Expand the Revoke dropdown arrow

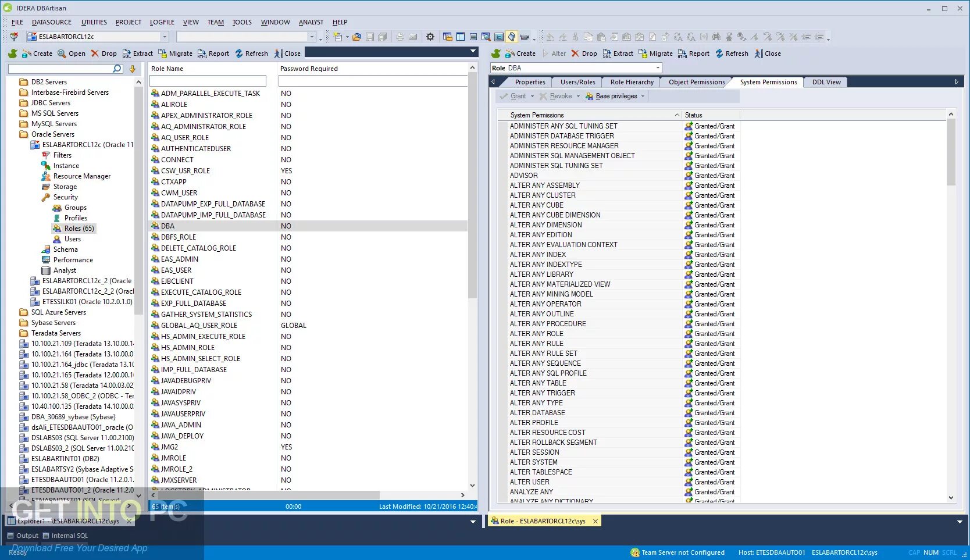coord(578,97)
